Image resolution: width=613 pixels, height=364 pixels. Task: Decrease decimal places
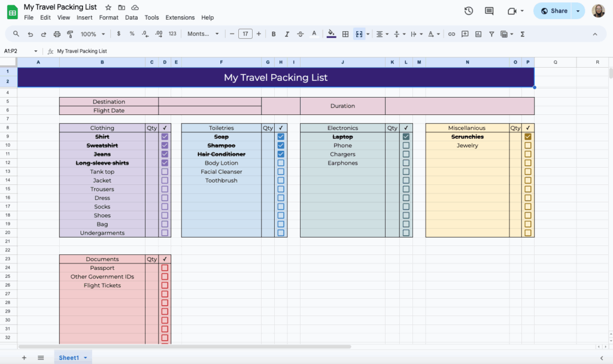point(144,34)
